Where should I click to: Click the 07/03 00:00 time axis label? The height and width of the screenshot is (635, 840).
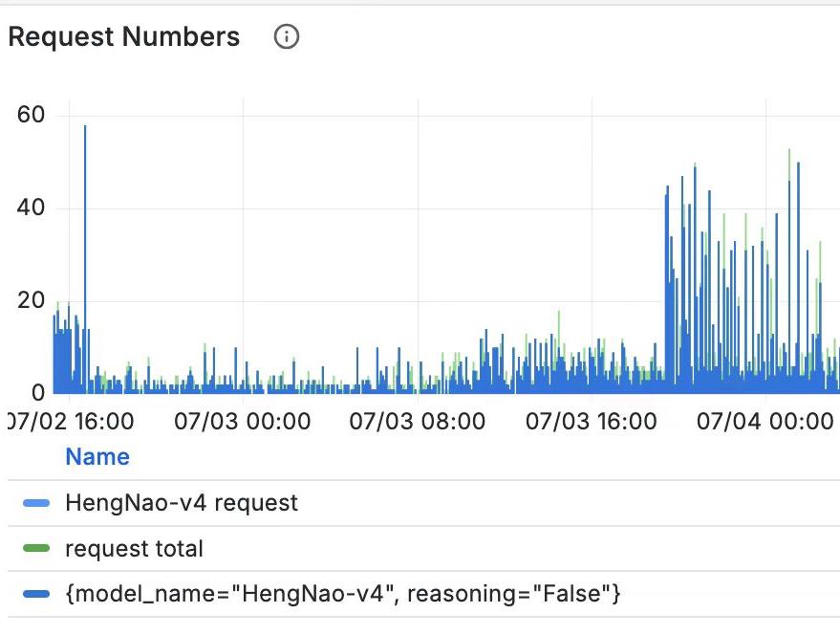(242, 422)
